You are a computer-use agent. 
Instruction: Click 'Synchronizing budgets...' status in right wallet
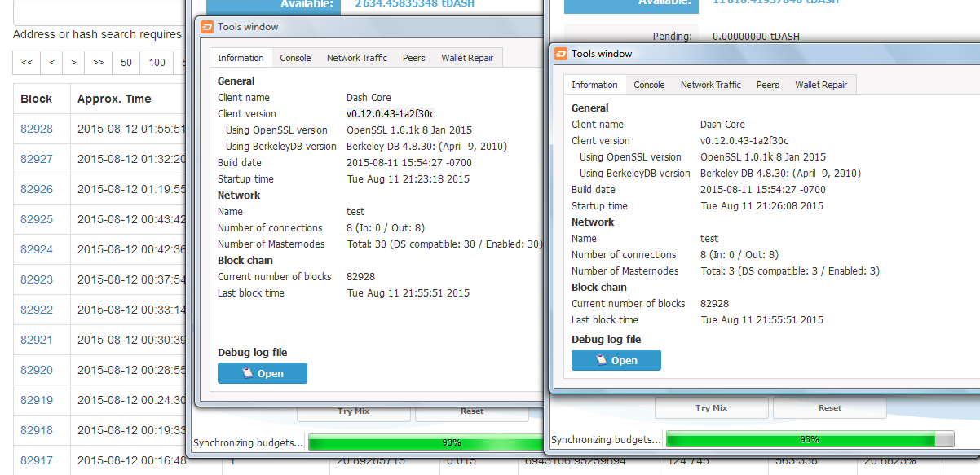pyautogui.click(x=607, y=440)
